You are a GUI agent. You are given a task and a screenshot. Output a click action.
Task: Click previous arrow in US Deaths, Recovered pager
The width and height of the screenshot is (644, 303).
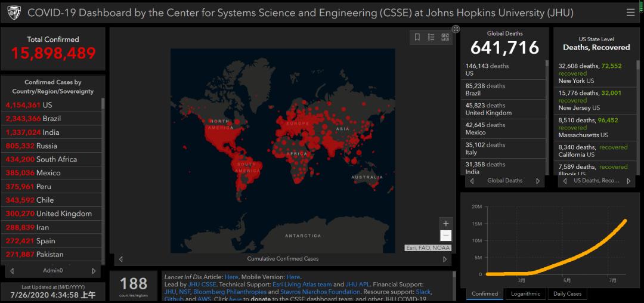tap(565, 181)
